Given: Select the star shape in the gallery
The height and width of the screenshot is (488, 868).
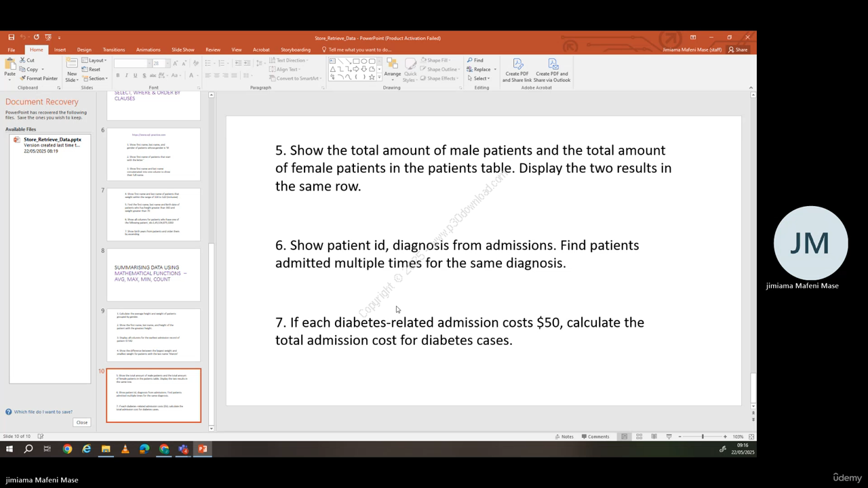Looking at the screenshot, I should pyautogui.click(x=372, y=77).
